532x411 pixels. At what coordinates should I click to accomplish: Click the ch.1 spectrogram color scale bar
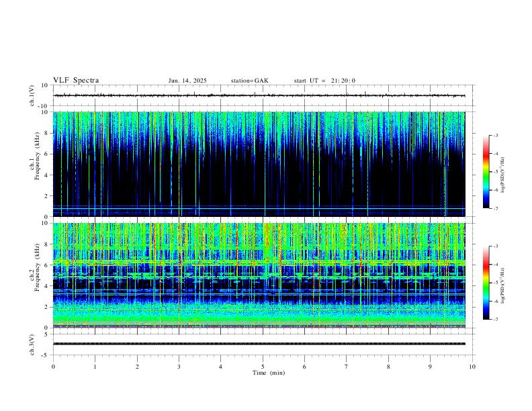point(486,172)
